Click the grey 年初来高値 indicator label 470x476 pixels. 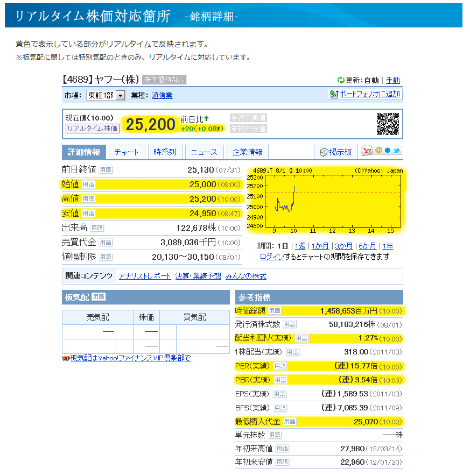pyautogui.click(x=248, y=118)
